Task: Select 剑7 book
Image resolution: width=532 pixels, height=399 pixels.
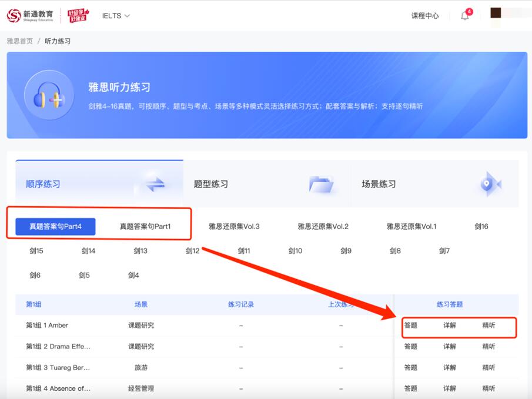Action: [x=444, y=251]
